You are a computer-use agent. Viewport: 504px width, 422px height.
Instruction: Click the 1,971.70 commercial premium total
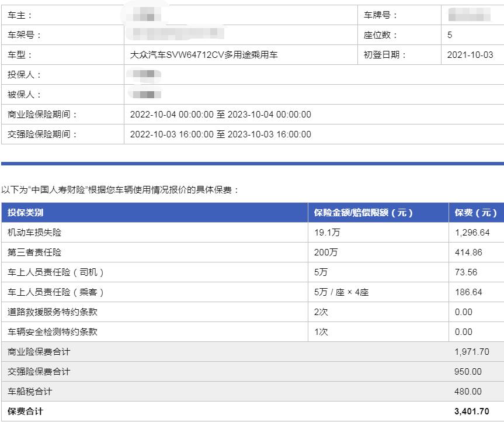(x=472, y=352)
